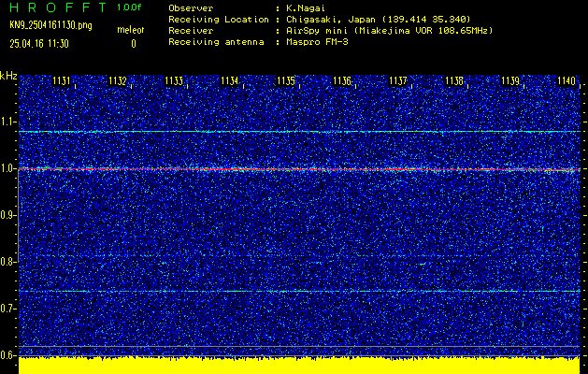Click the 0.9 kHz axis label
588x374 pixels.
pos(7,215)
